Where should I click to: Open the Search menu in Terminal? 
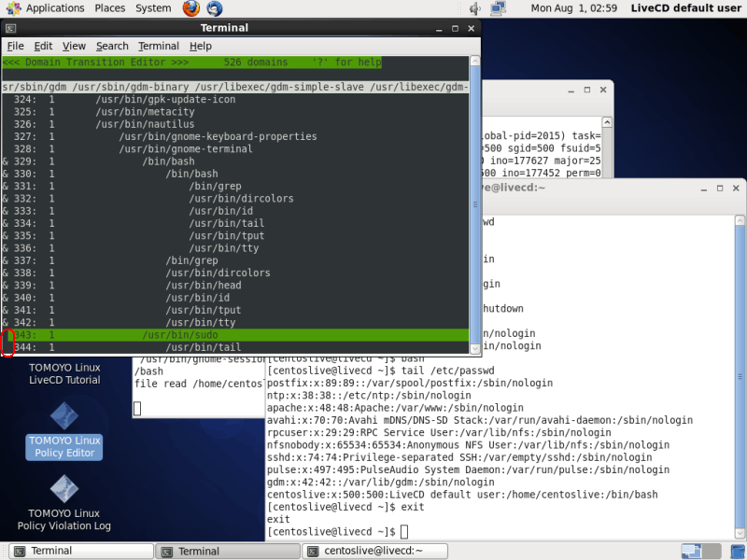[112, 46]
